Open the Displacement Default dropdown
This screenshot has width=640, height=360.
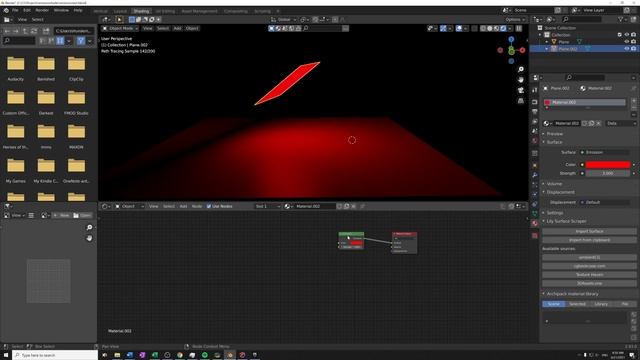[x=605, y=202]
